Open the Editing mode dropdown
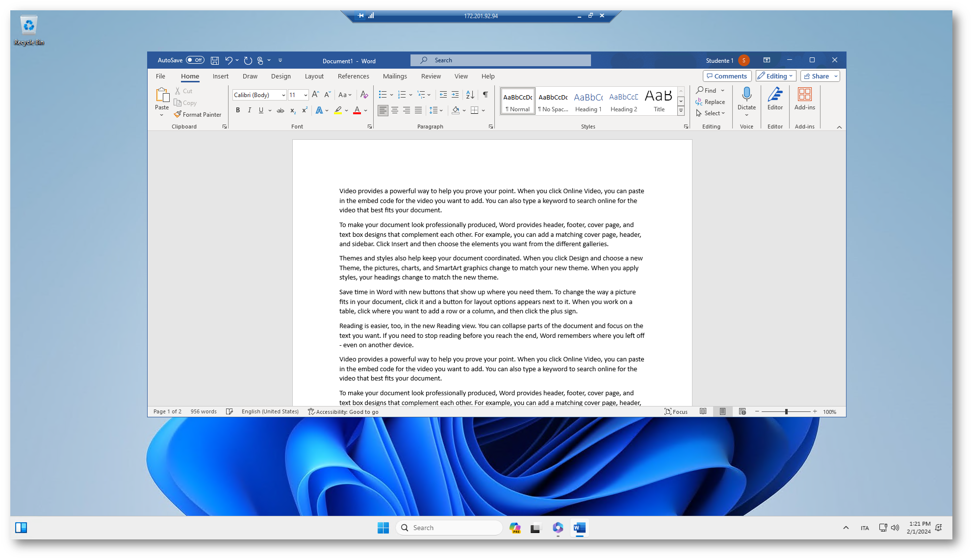Viewport: 973px width, 560px height. (775, 76)
